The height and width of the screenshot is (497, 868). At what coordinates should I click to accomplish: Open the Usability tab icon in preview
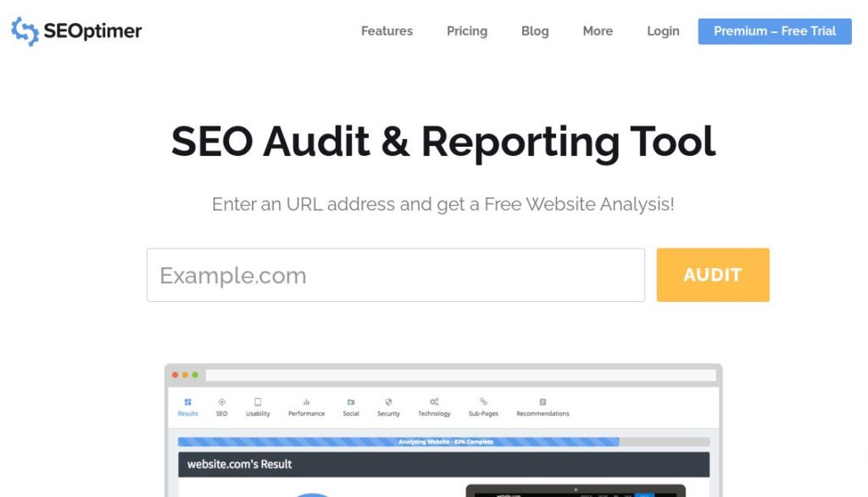[x=258, y=402]
